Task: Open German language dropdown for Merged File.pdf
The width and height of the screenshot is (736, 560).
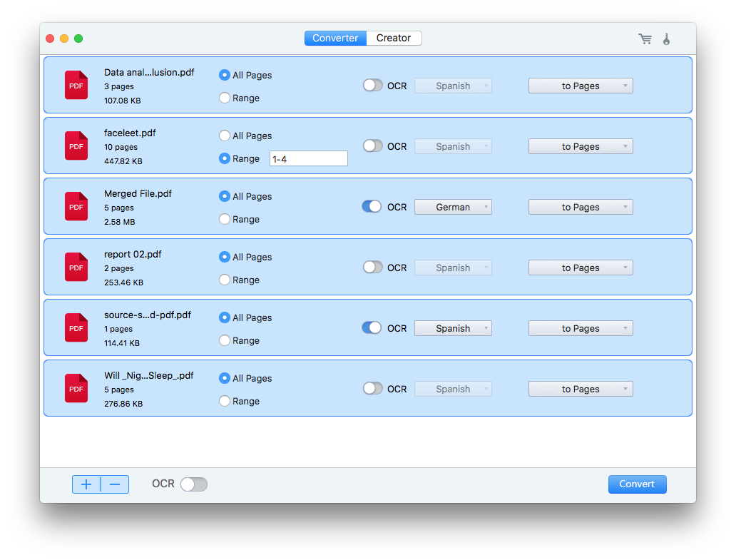Action: tap(453, 207)
